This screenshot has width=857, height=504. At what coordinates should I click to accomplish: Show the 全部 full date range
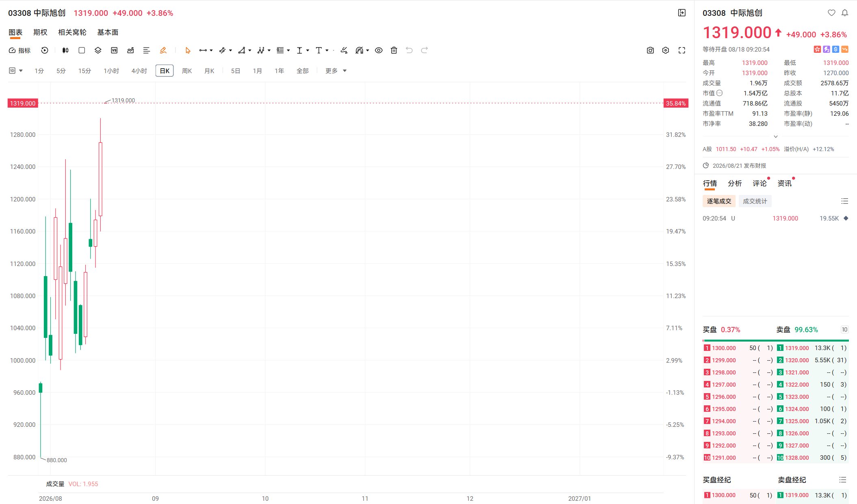click(x=303, y=71)
